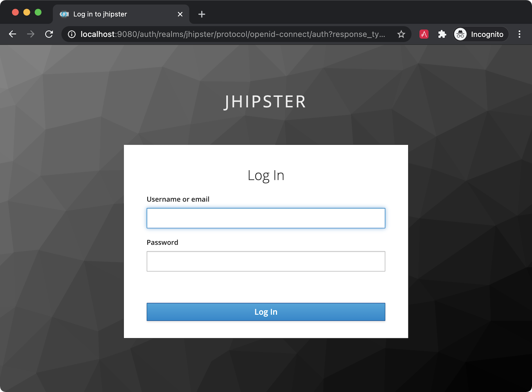The image size is (532, 392).
Task: Minimize the window with yellow button
Action: tap(27, 12)
